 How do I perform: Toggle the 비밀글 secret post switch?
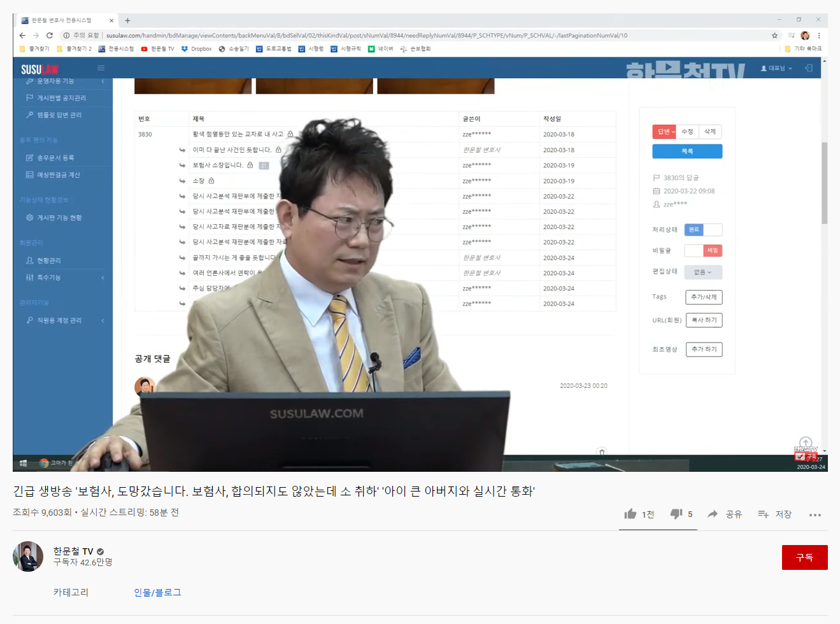[703, 251]
